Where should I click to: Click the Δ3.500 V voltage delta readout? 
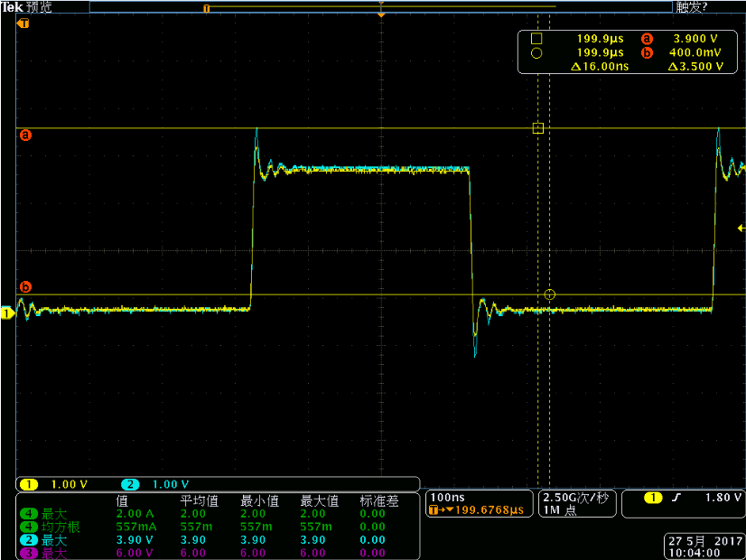pyautogui.click(x=695, y=67)
